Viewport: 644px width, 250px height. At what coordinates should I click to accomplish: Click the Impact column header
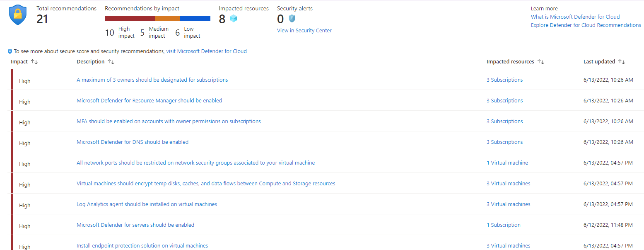click(19, 62)
